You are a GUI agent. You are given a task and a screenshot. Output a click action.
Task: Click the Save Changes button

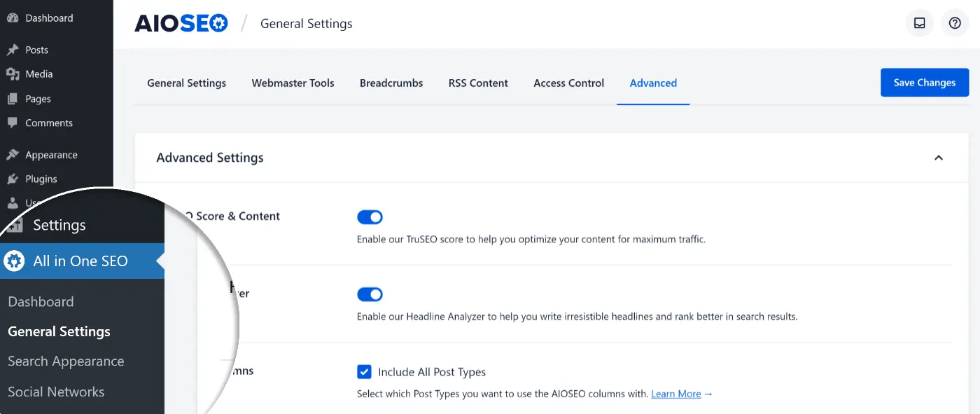click(925, 83)
